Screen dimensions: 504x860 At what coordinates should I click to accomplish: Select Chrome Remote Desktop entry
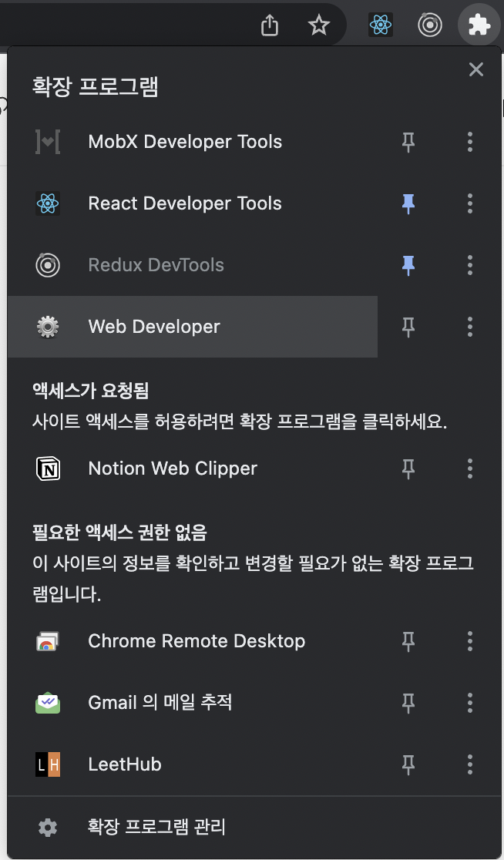pos(193,641)
